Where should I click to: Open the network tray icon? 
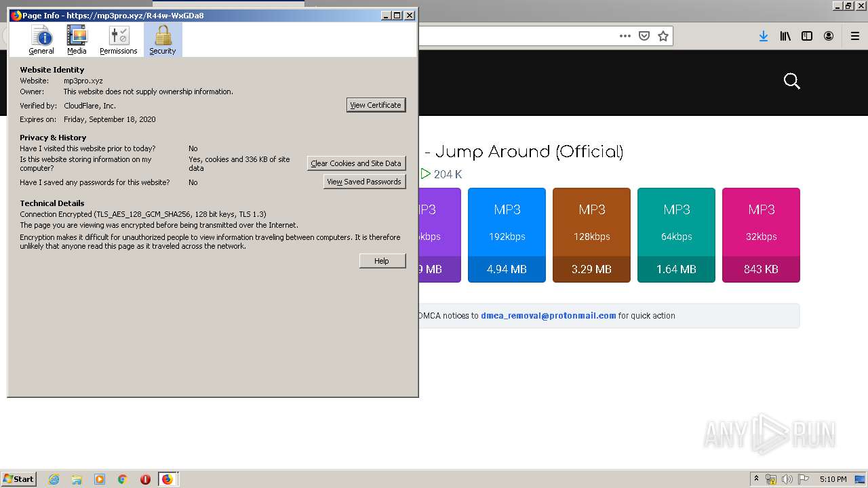click(x=771, y=479)
